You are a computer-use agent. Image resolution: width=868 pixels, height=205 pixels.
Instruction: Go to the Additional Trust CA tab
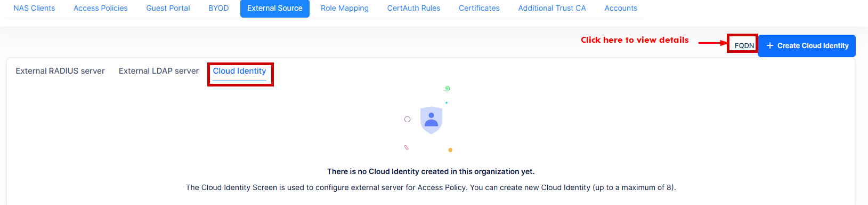click(x=552, y=9)
